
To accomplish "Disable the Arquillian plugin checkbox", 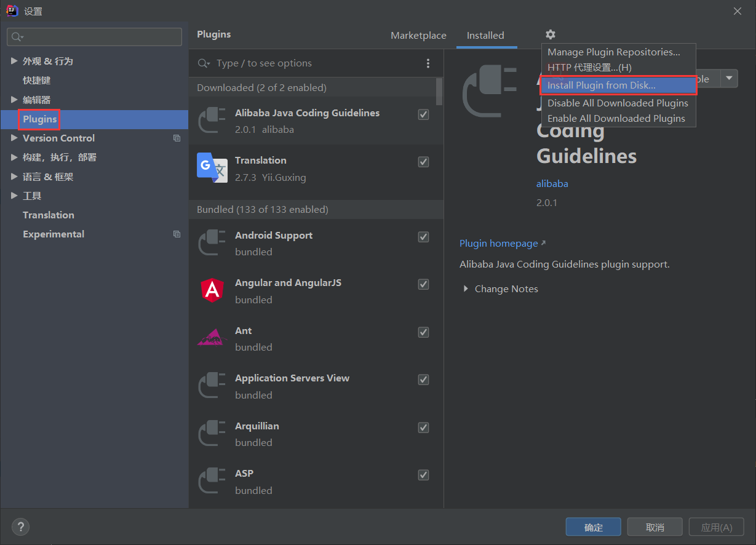I will pos(423,428).
